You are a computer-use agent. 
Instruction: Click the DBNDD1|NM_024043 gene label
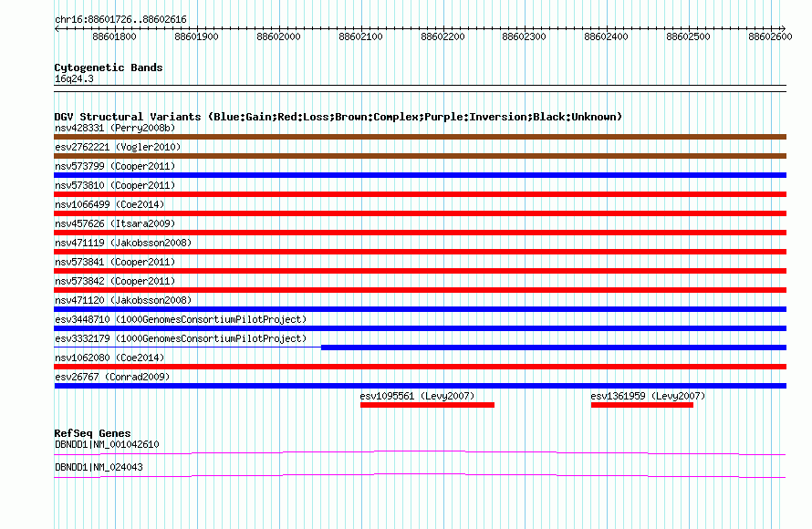[99, 467]
